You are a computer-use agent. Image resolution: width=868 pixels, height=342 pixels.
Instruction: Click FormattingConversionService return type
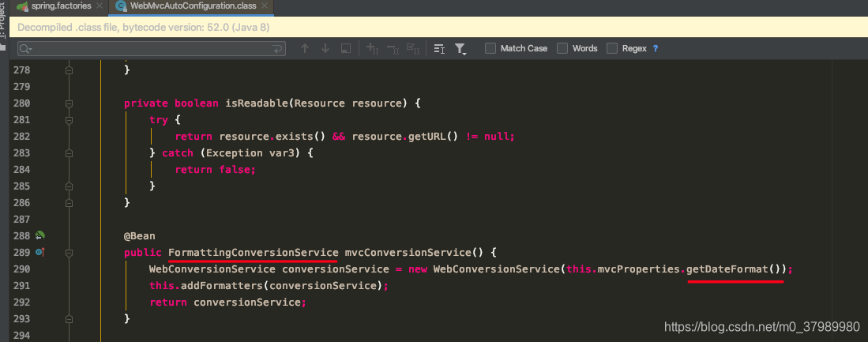click(253, 253)
